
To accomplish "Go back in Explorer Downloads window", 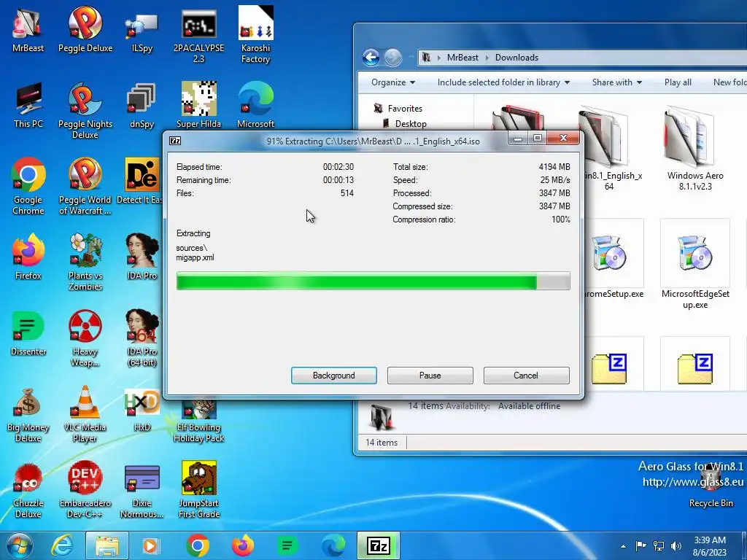I will point(371,58).
